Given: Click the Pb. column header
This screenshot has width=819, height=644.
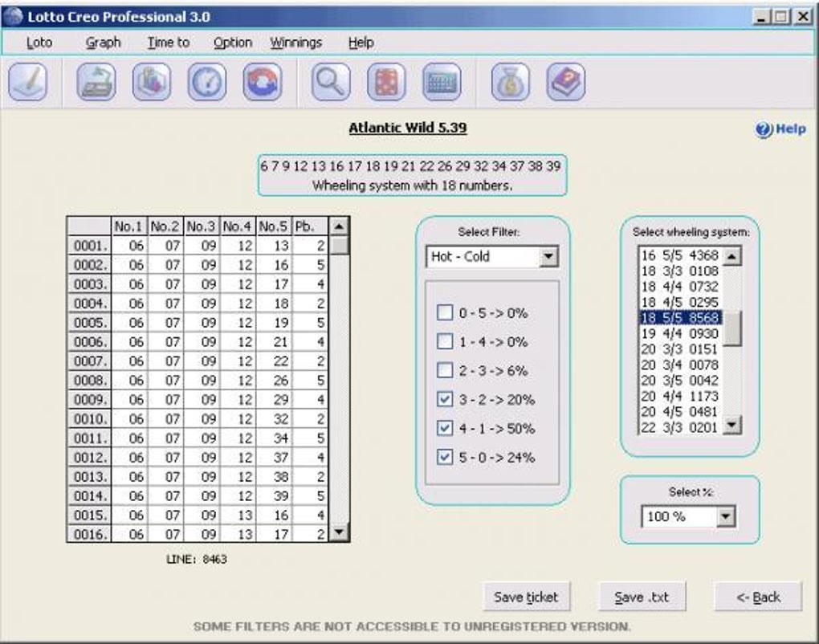Looking at the screenshot, I should [310, 226].
